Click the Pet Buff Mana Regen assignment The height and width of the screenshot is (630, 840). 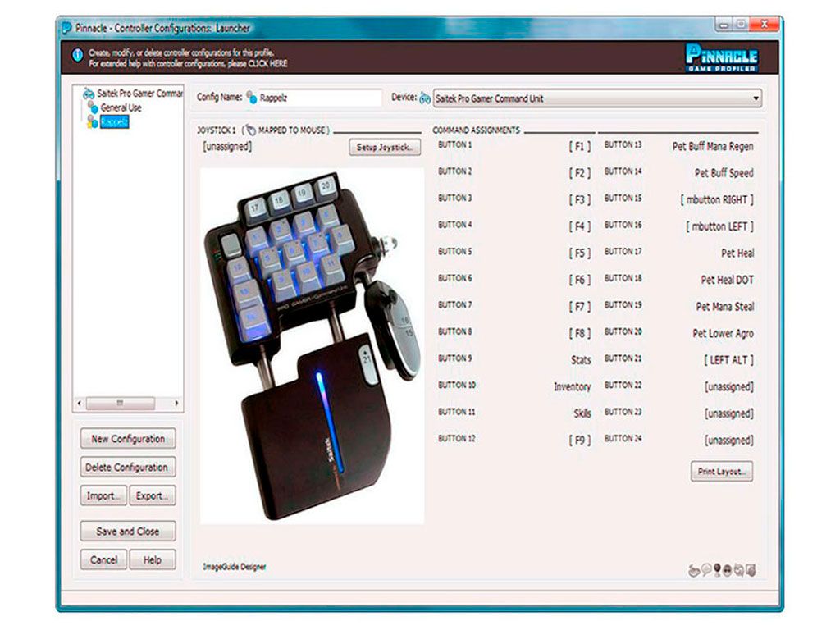pos(713,146)
